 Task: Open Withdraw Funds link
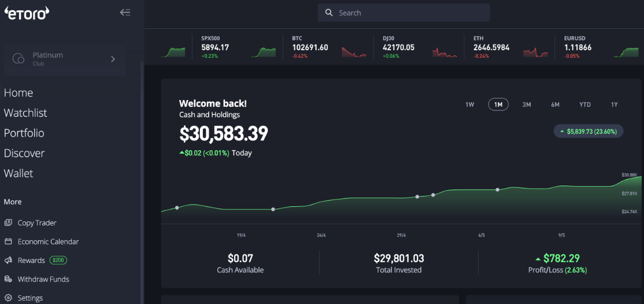coord(43,279)
